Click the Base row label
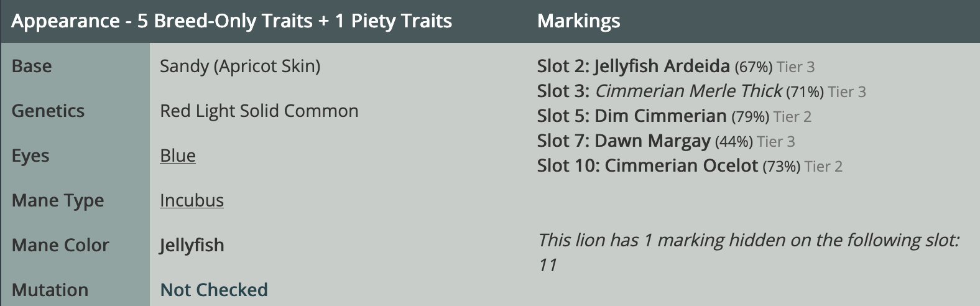Viewport: 980px width, 306px height. point(32,66)
